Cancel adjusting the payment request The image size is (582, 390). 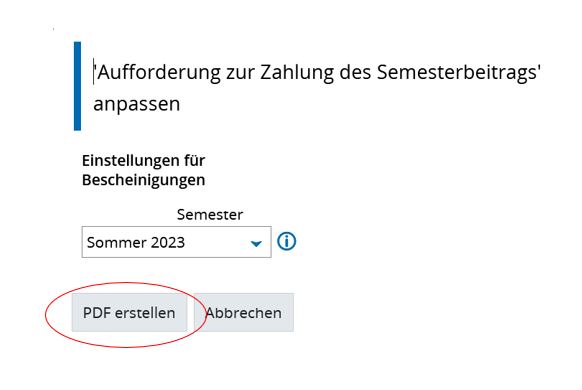[243, 313]
